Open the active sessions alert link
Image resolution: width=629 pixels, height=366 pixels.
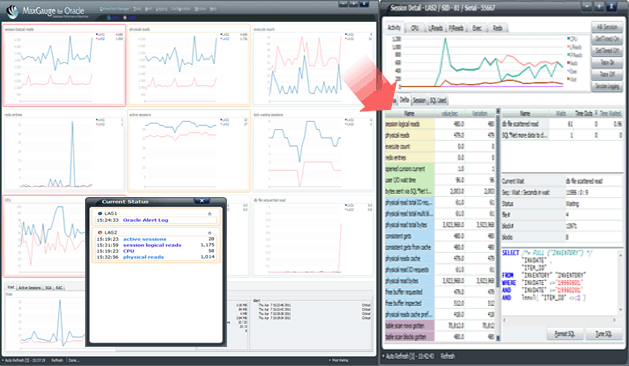pyautogui.click(x=144, y=239)
